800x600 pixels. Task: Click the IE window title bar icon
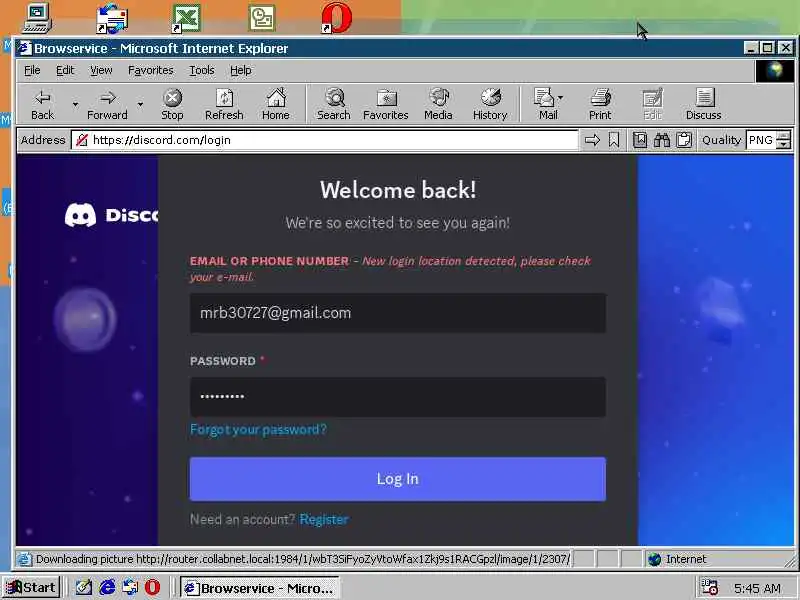coord(24,48)
